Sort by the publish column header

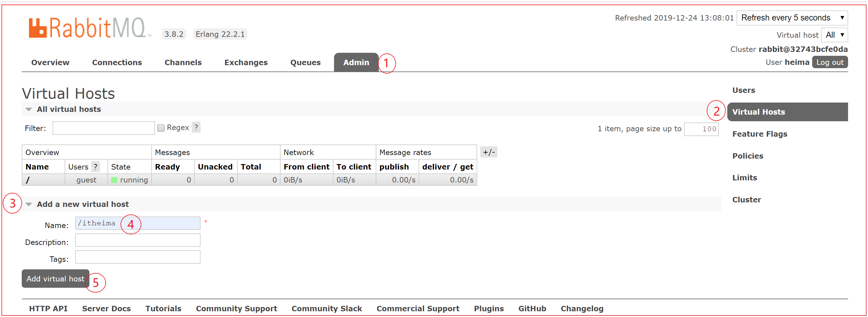click(x=394, y=166)
